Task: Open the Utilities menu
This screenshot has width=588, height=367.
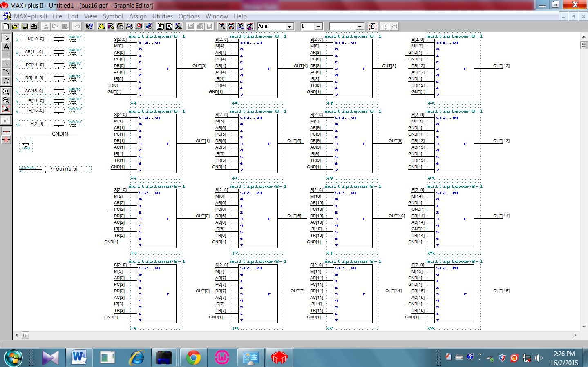Action: [162, 16]
